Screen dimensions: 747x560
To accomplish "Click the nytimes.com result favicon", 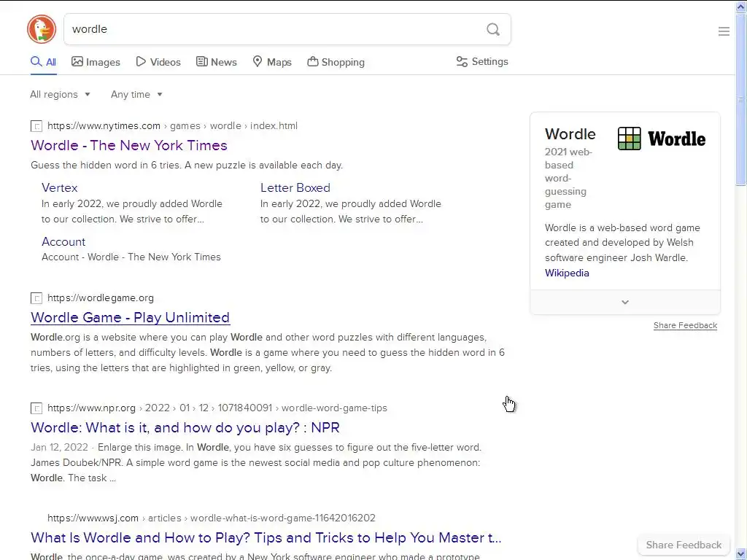I will pos(36,126).
